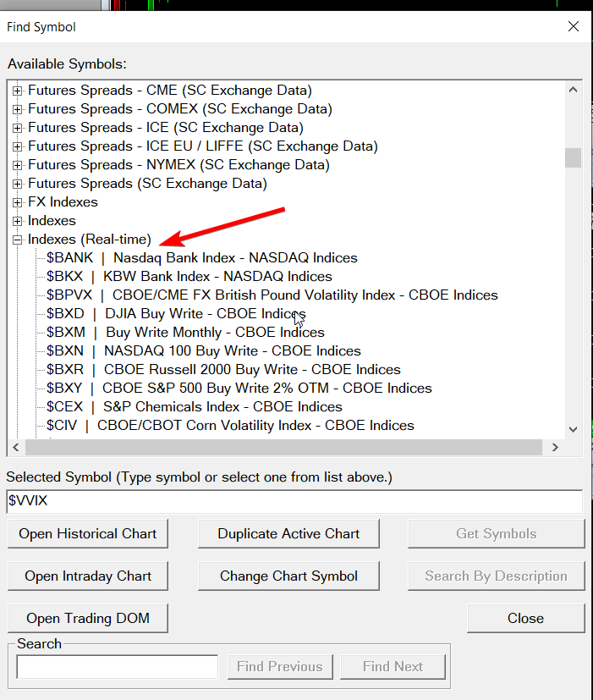The image size is (593, 700).
Task: Click Open Intraday Chart button
Action: 87,576
